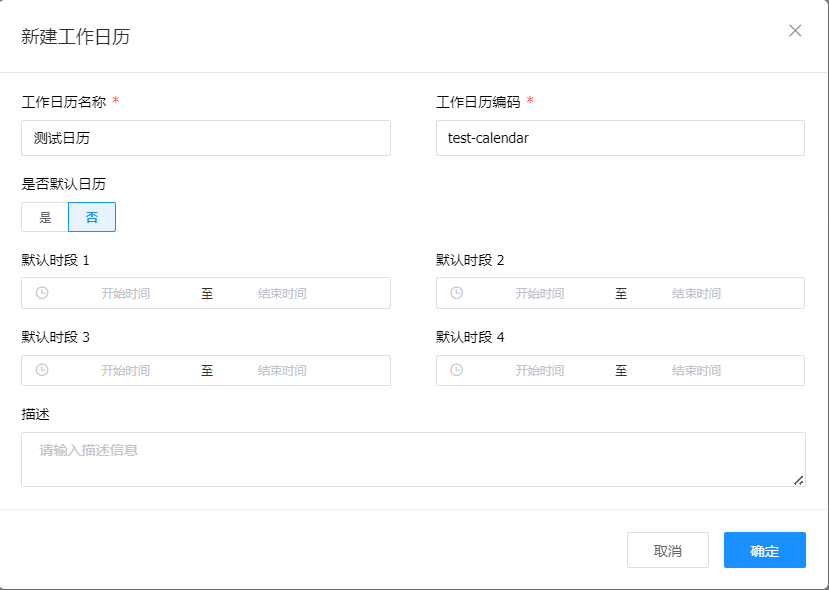829x590 pixels.
Task: Open 结束时间 picker for 默认时段 2
Action: pyautogui.click(x=696, y=293)
